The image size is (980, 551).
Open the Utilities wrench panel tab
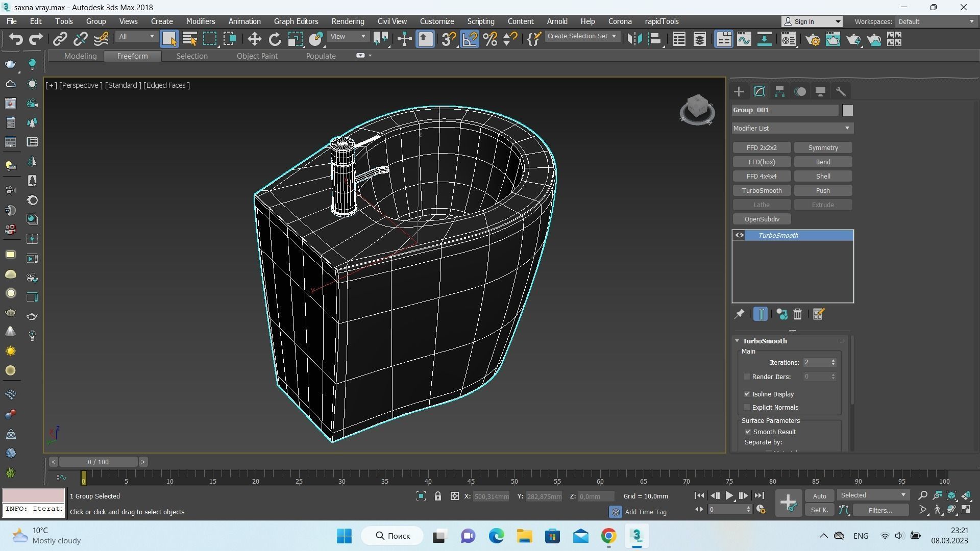tap(841, 92)
